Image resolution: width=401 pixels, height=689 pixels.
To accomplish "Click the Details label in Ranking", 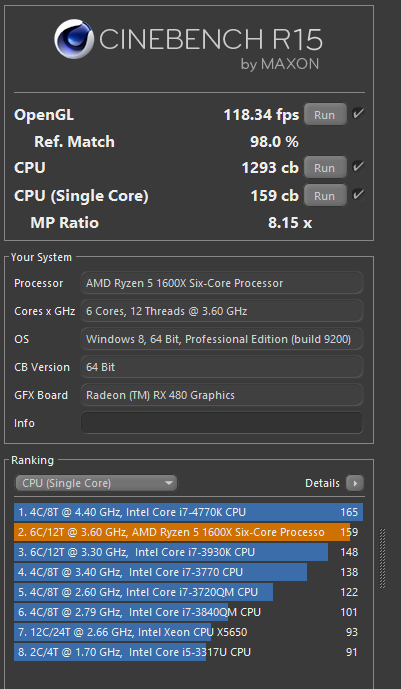I will point(322,483).
